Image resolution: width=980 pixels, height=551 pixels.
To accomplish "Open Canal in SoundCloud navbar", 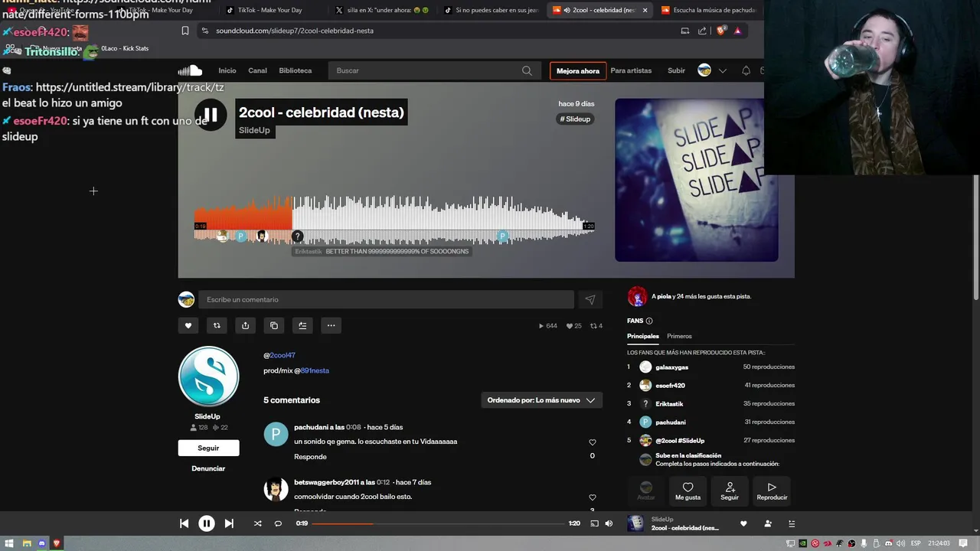I will [257, 70].
